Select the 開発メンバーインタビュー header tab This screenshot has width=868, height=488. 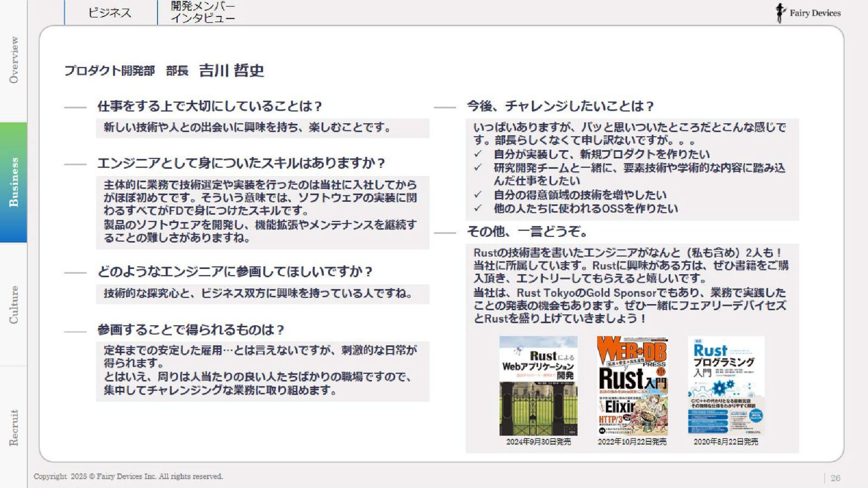[x=203, y=13]
